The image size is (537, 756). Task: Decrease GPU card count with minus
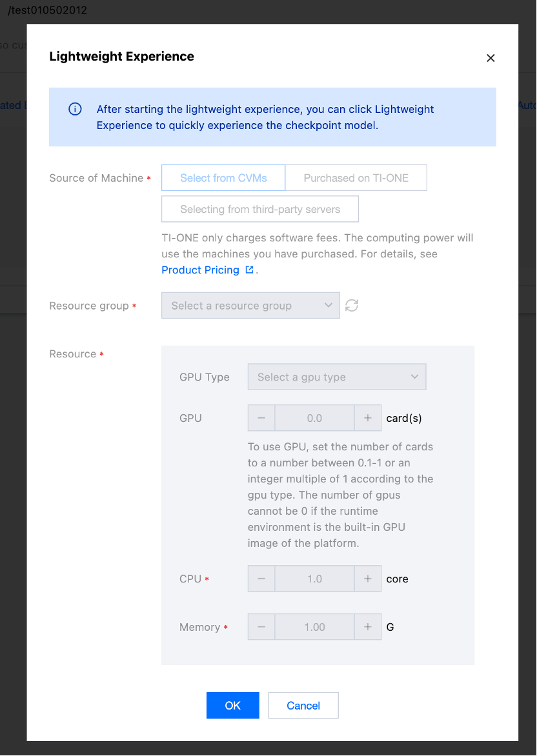[261, 418]
